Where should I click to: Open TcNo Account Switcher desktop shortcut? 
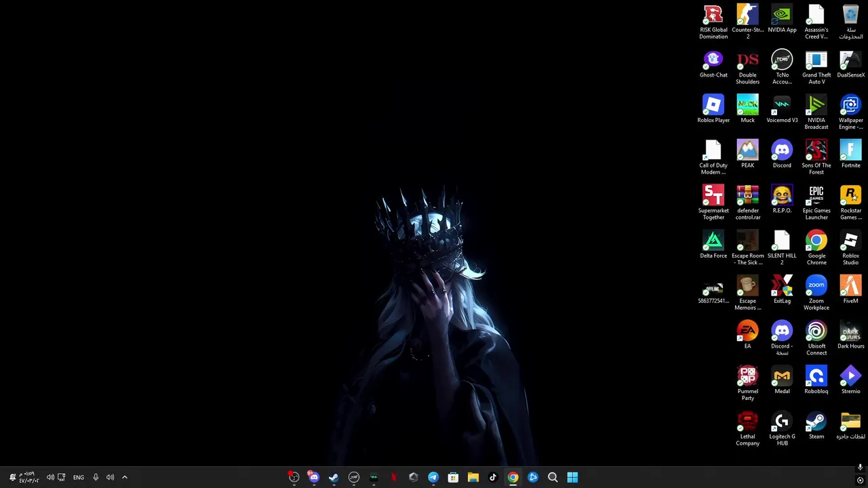click(x=782, y=68)
